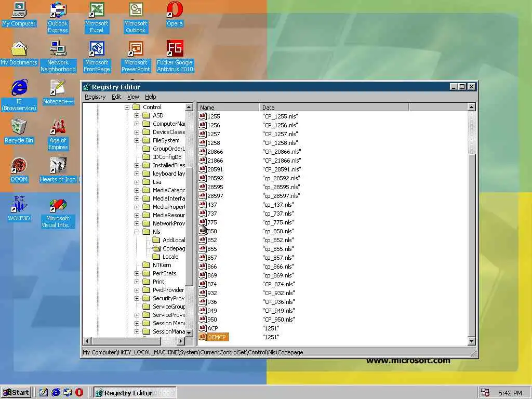Screen dimensions: 532x399
Task: Select the Opera desktop shortcut
Action: point(175,15)
